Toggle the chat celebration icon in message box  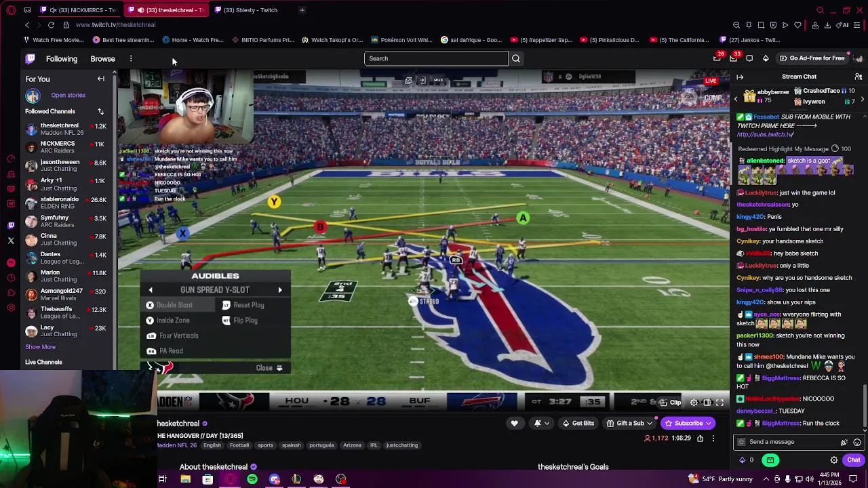tap(844, 442)
